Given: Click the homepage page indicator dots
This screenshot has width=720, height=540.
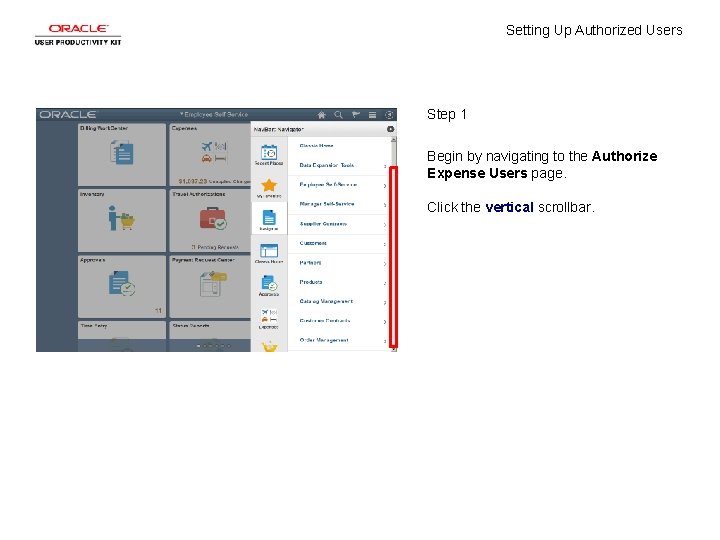Looking at the screenshot, I should tap(214, 346).
